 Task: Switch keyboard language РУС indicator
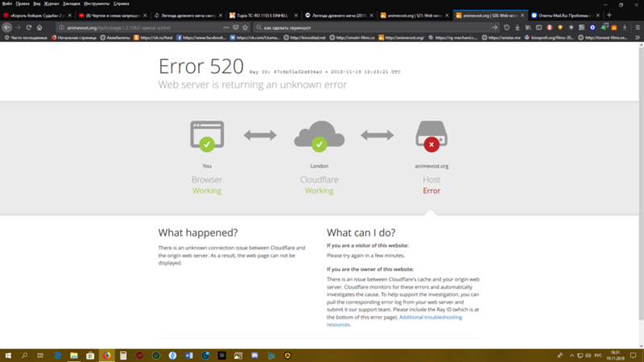(x=598, y=356)
